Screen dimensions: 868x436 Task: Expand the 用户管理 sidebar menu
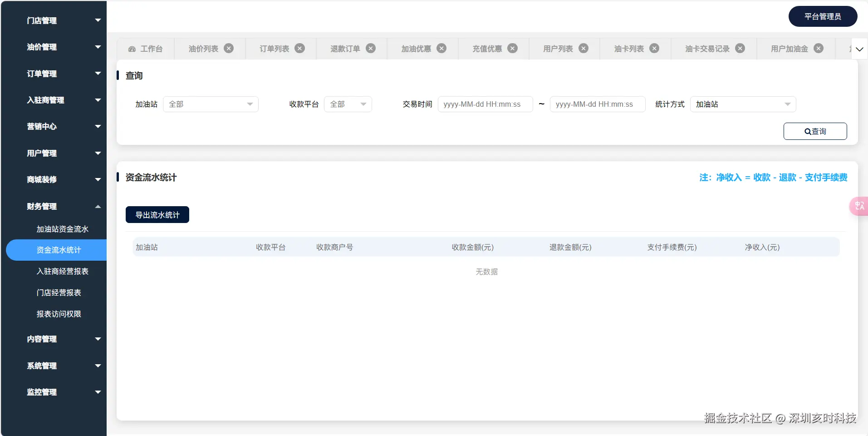54,153
